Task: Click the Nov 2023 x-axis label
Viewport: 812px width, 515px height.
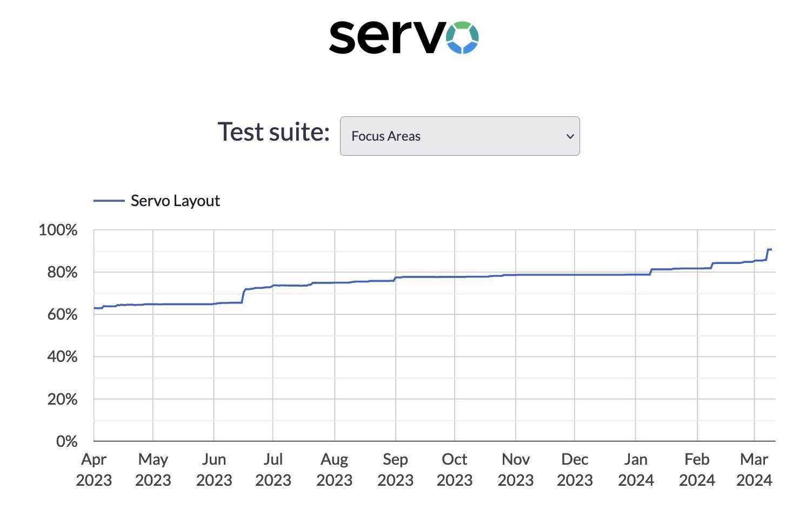Action: (515, 470)
